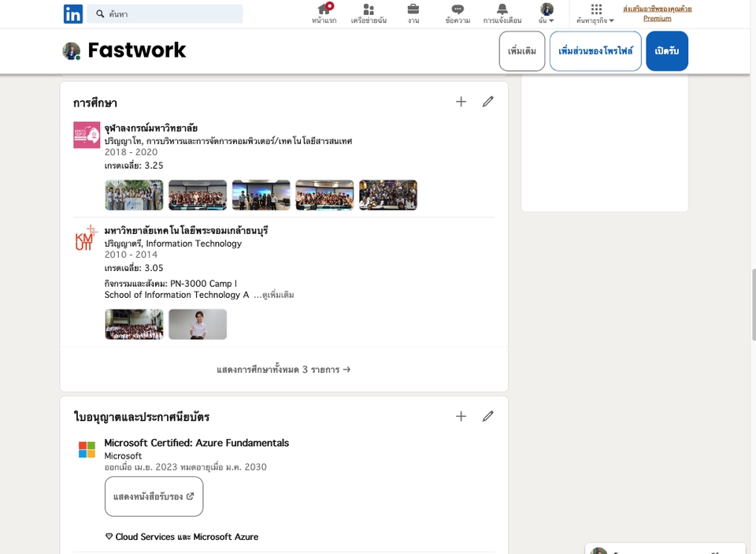Open fifth Chulalongkorn education photo
The image size is (756, 554).
click(388, 195)
